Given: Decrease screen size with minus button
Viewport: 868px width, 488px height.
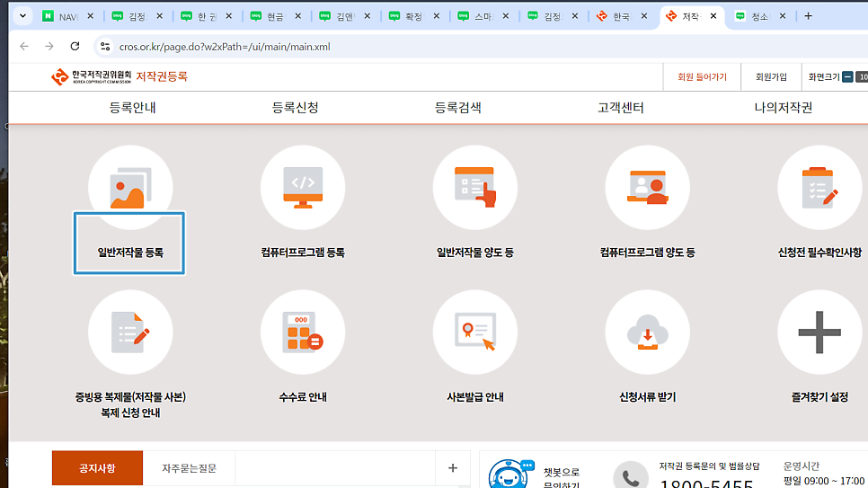Looking at the screenshot, I should 847,77.
